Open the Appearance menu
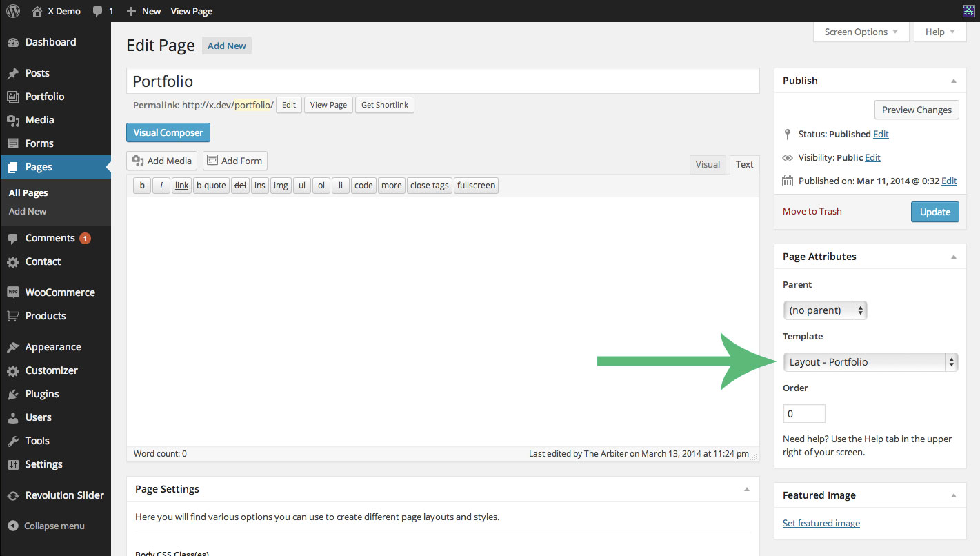The height and width of the screenshot is (556, 980). pos(52,347)
